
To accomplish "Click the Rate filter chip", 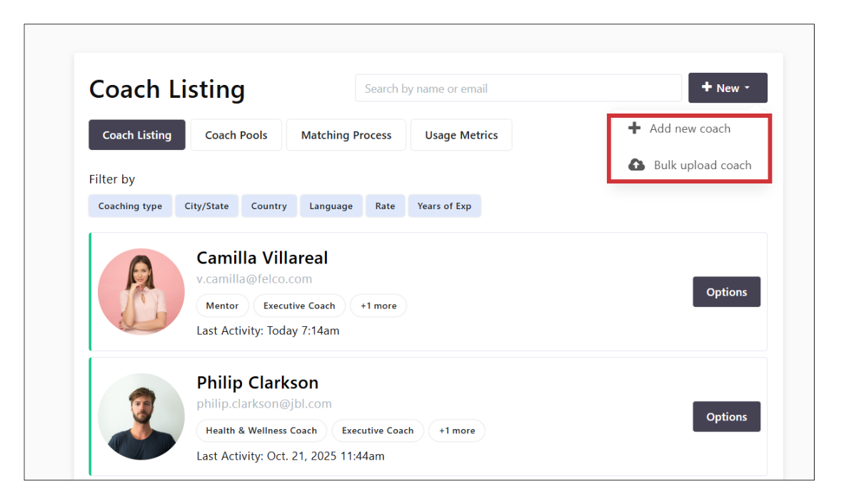I will pos(385,206).
